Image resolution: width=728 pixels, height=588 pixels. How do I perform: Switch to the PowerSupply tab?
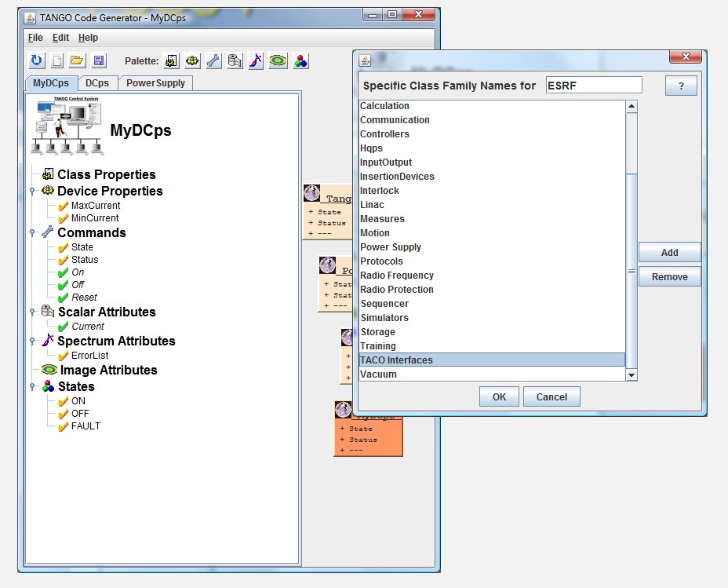pos(155,83)
